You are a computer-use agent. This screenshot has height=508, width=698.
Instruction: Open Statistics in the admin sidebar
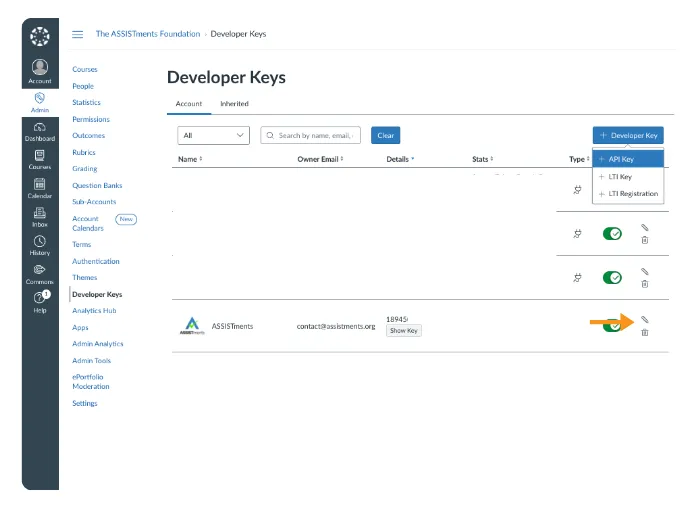point(86,102)
